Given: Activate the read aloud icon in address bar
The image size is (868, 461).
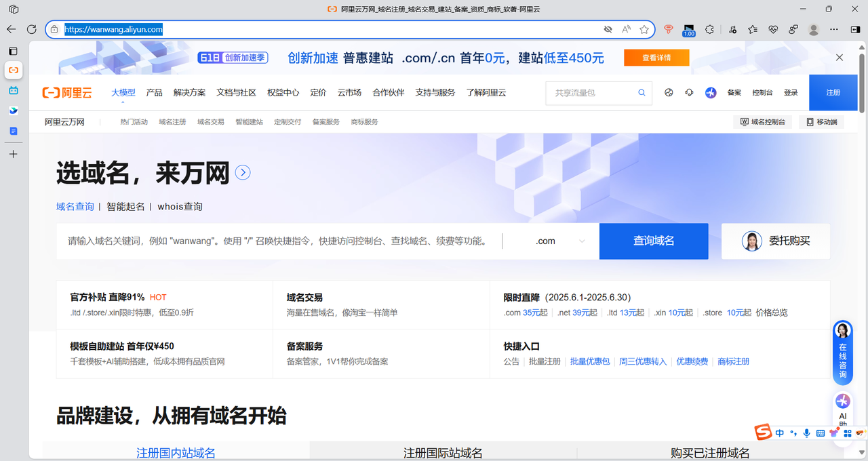Looking at the screenshot, I should 626,29.
